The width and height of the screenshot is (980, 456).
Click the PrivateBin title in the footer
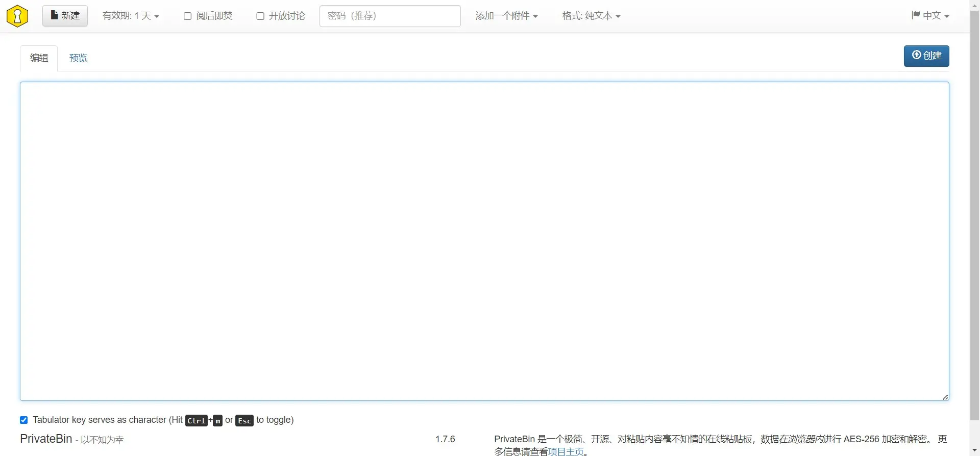[46, 439]
